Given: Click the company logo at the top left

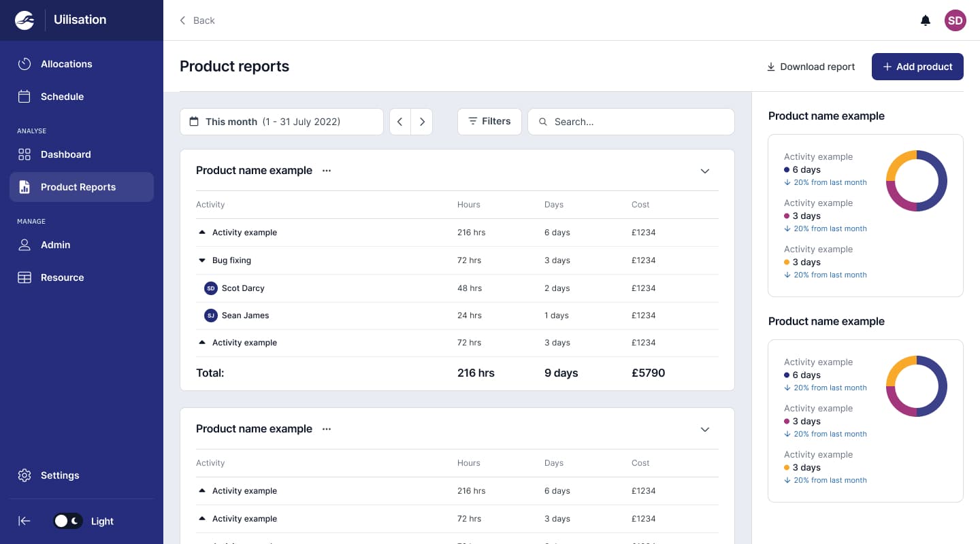Looking at the screenshot, I should pos(24,20).
